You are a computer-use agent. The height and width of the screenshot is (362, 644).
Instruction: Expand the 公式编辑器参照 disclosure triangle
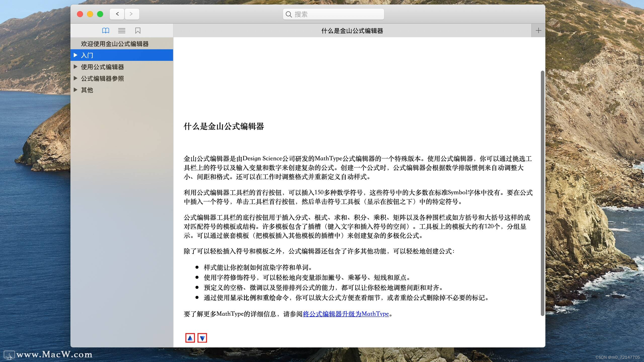point(75,78)
